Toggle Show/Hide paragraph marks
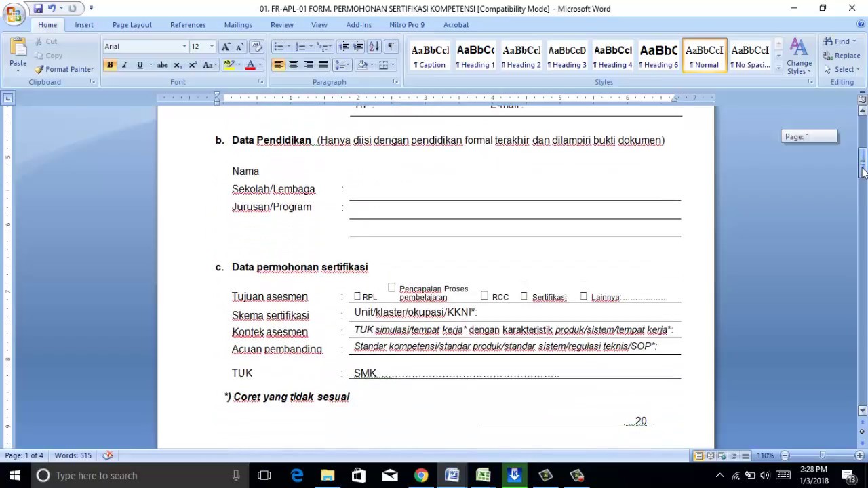The width and height of the screenshot is (868, 488). (x=391, y=46)
